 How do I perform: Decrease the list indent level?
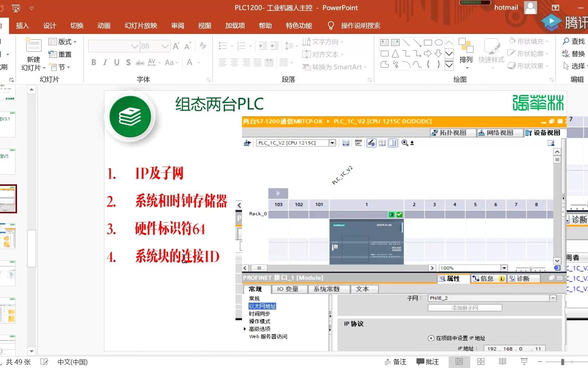[263, 46]
